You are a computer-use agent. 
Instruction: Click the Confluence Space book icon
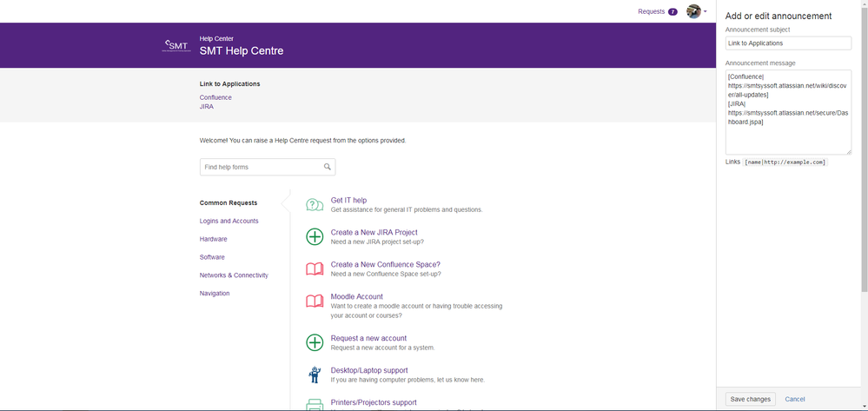pos(315,269)
